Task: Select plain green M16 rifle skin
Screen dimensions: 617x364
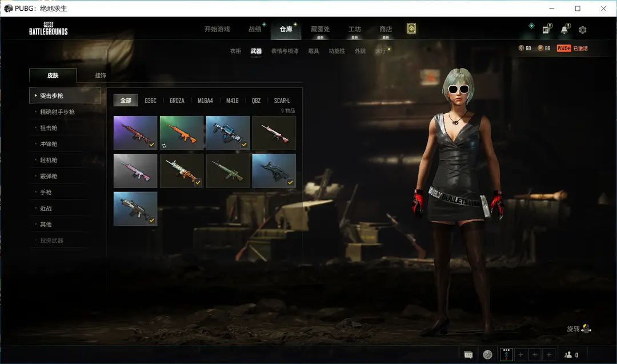Action: 228,171
